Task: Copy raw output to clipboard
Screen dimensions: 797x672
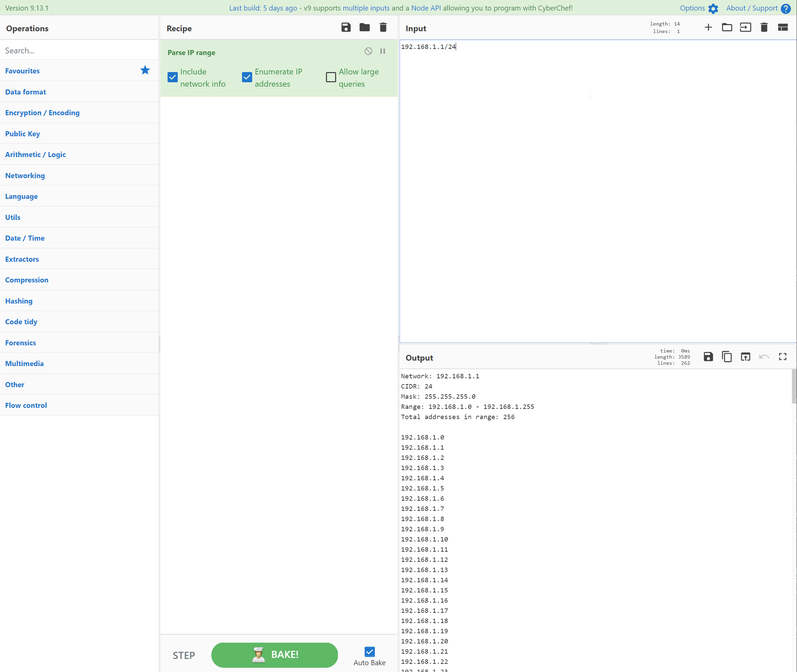Action: click(727, 357)
